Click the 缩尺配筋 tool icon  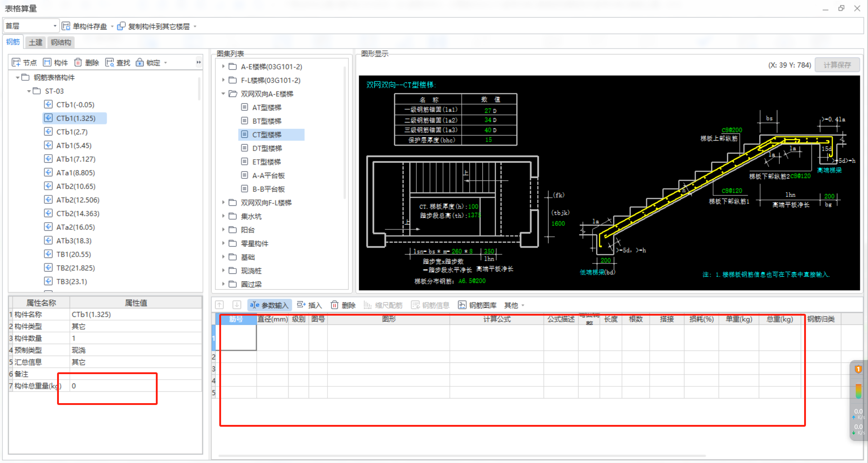pyautogui.click(x=367, y=305)
